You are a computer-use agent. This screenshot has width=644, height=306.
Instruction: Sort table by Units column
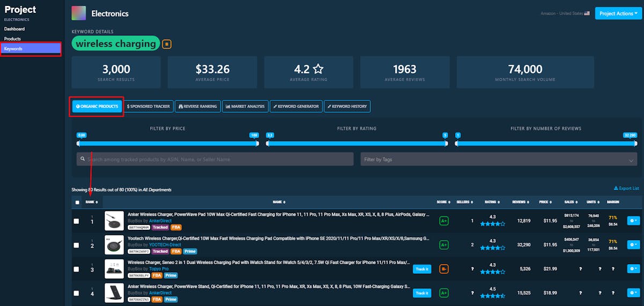[593, 202]
